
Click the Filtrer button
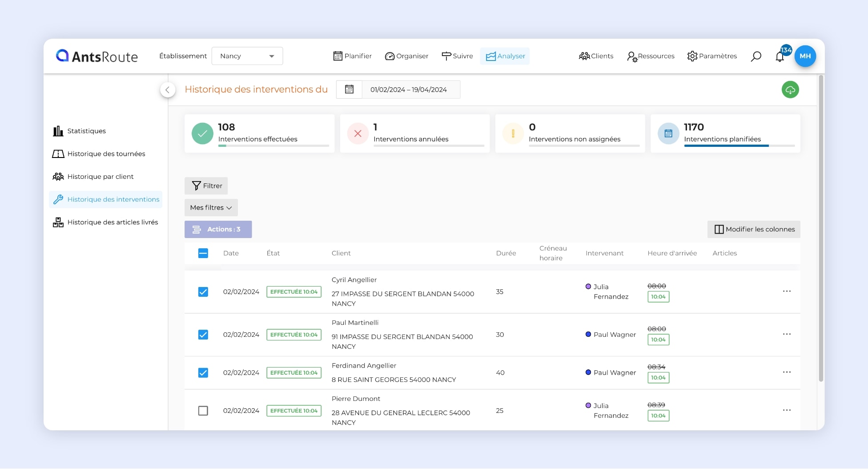click(206, 186)
